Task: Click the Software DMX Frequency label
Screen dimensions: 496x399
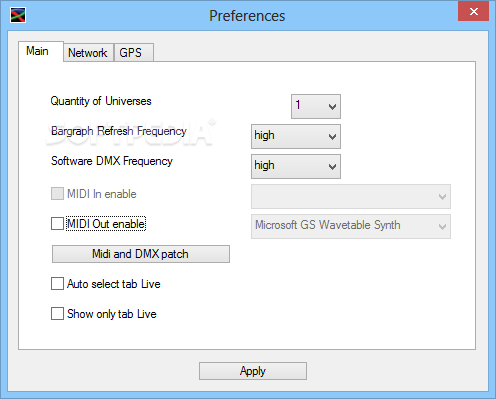Action: [x=112, y=161]
